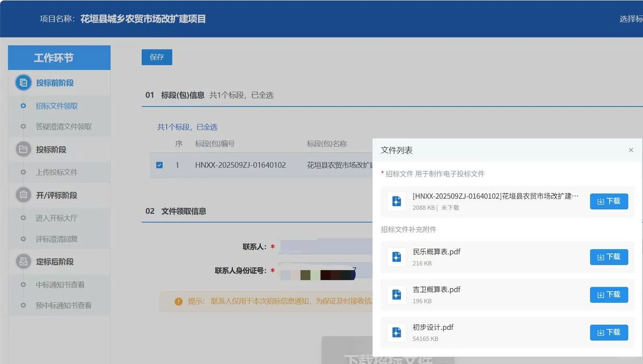Select the 投标前阶段 stage icon

pos(23,83)
